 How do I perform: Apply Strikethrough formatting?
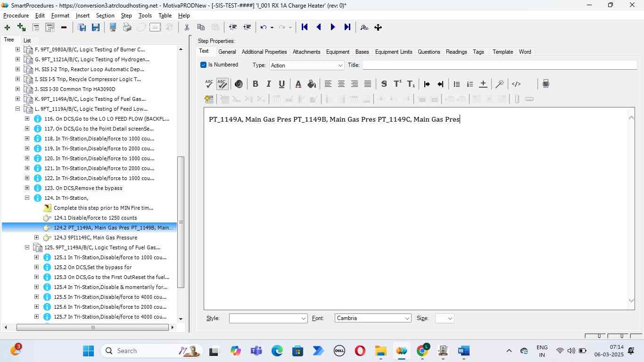click(384, 84)
